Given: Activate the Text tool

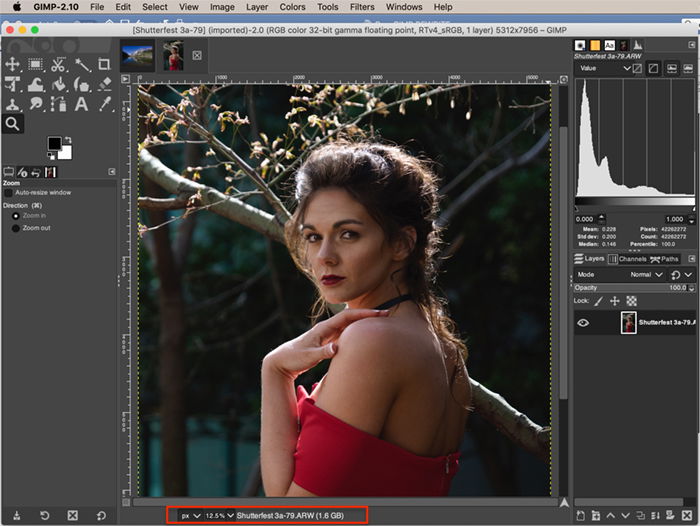Looking at the screenshot, I should point(82,104).
